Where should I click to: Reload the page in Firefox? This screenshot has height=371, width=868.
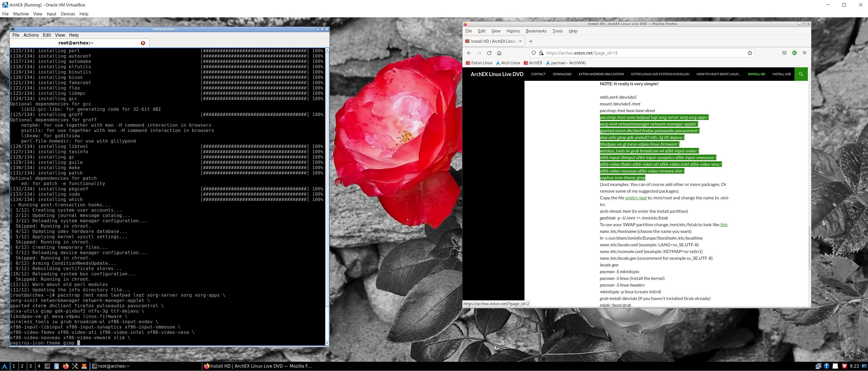[489, 53]
